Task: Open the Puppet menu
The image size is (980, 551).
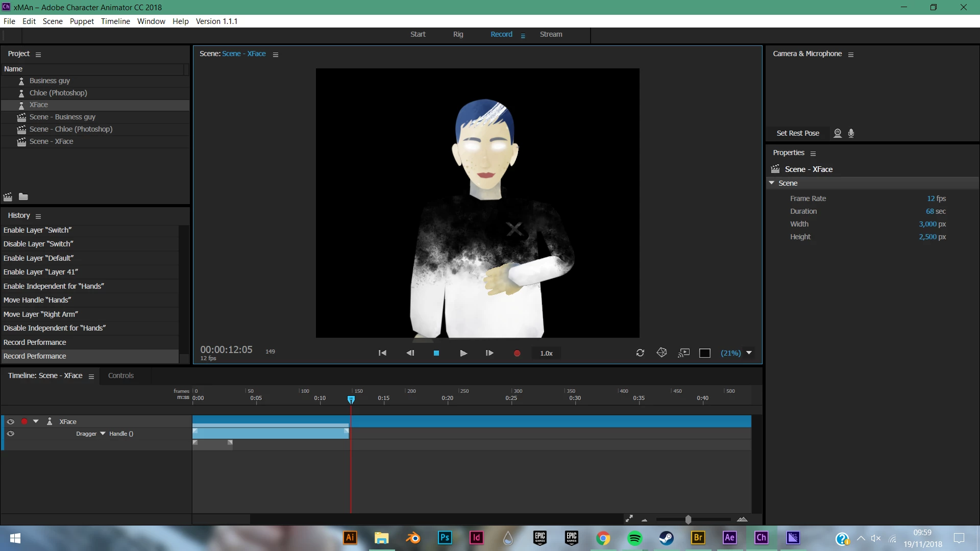Action: tap(82, 21)
